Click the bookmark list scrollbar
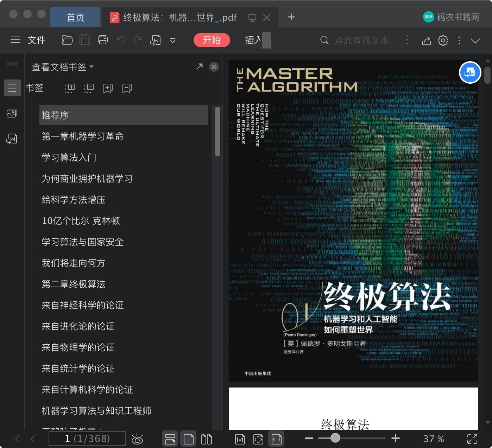Image resolution: width=492 pixels, height=448 pixels. (217, 132)
